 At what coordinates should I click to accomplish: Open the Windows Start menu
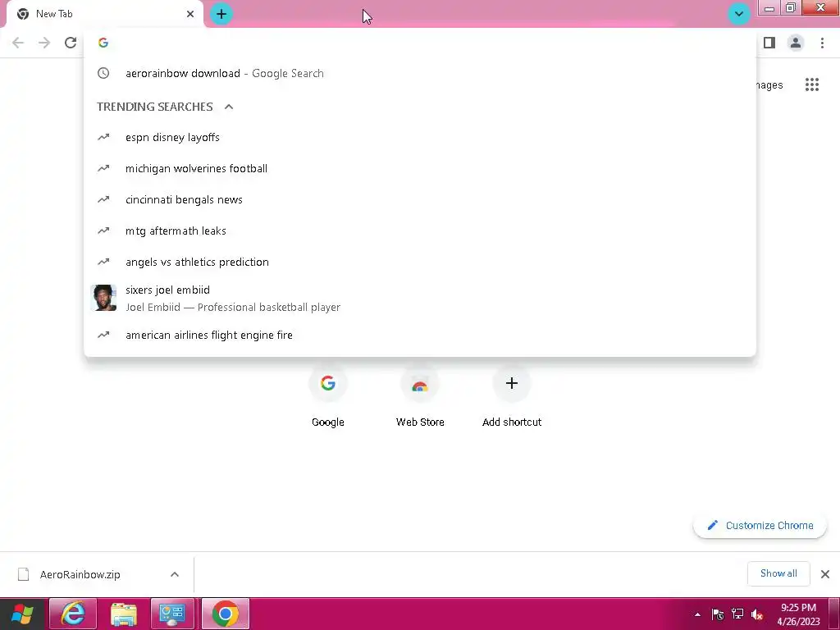pos(22,614)
